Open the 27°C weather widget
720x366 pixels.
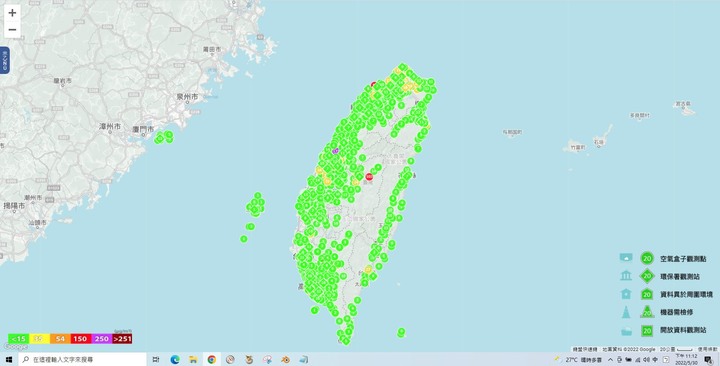pyautogui.click(x=579, y=360)
